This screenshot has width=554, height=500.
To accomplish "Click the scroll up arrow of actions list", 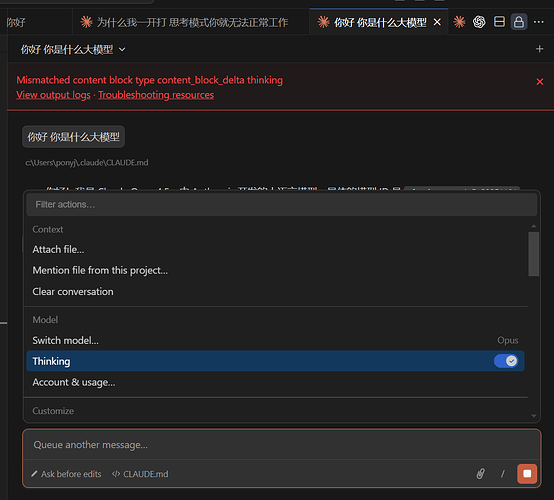I will (x=534, y=226).
